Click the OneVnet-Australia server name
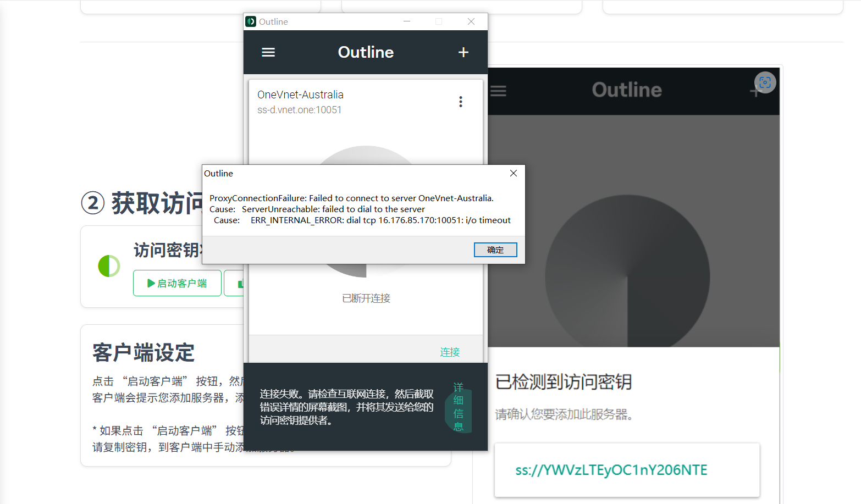This screenshot has height=504, width=861. tap(300, 95)
